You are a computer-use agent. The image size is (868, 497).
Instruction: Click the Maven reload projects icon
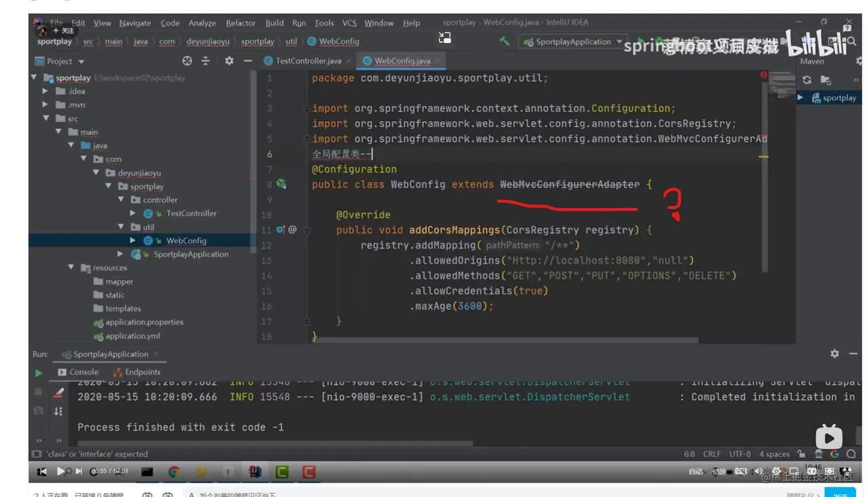coord(807,80)
